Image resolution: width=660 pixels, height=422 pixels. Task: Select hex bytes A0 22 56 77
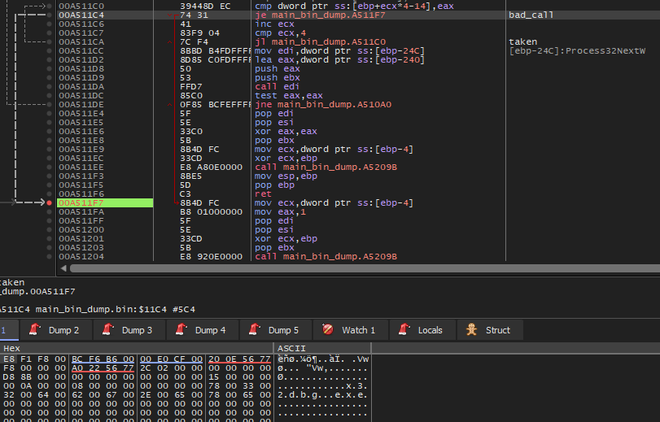point(103,368)
